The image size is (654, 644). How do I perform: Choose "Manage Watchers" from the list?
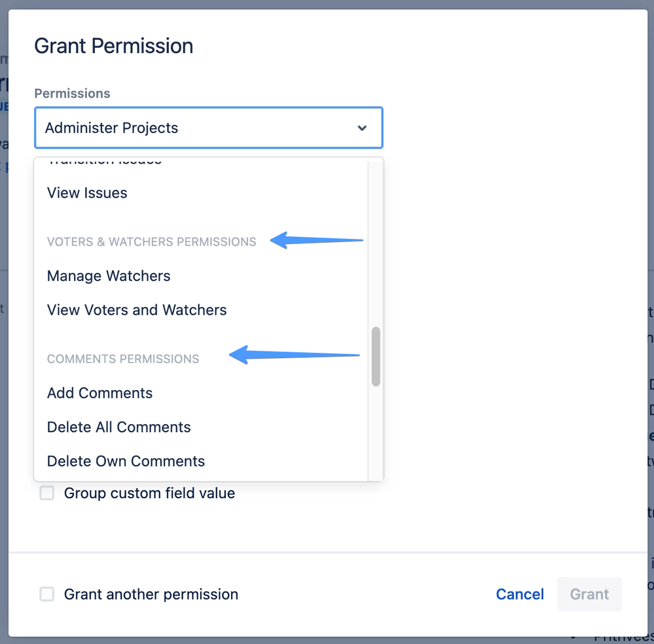pyautogui.click(x=109, y=276)
